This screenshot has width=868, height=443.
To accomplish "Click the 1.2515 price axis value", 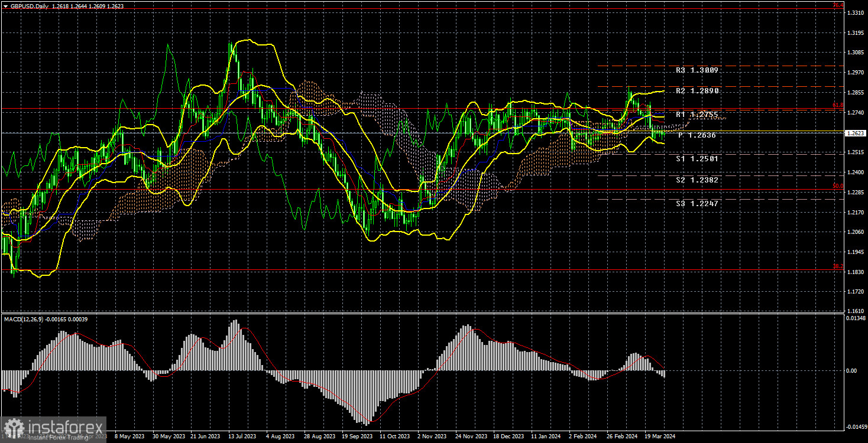I will [x=855, y=152].
